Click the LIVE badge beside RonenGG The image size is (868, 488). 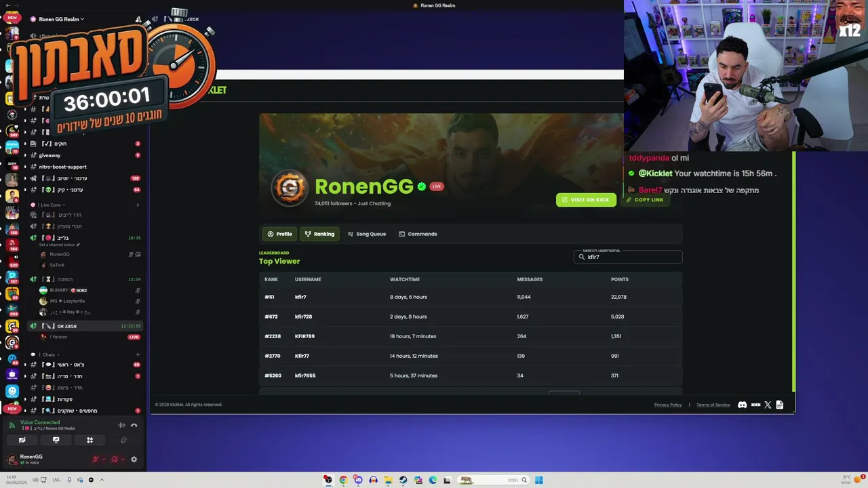tap(437, 186)
